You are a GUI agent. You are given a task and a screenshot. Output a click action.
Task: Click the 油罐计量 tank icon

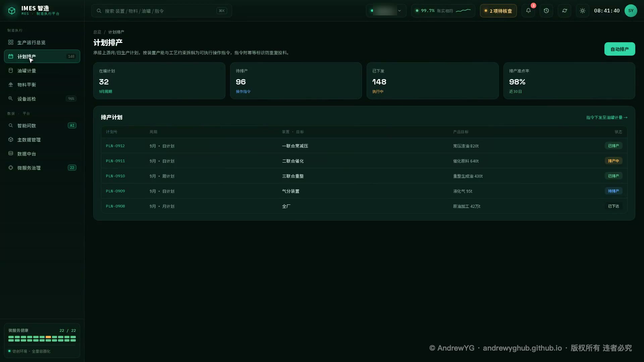pyautogui.click(x=11, y=70)
